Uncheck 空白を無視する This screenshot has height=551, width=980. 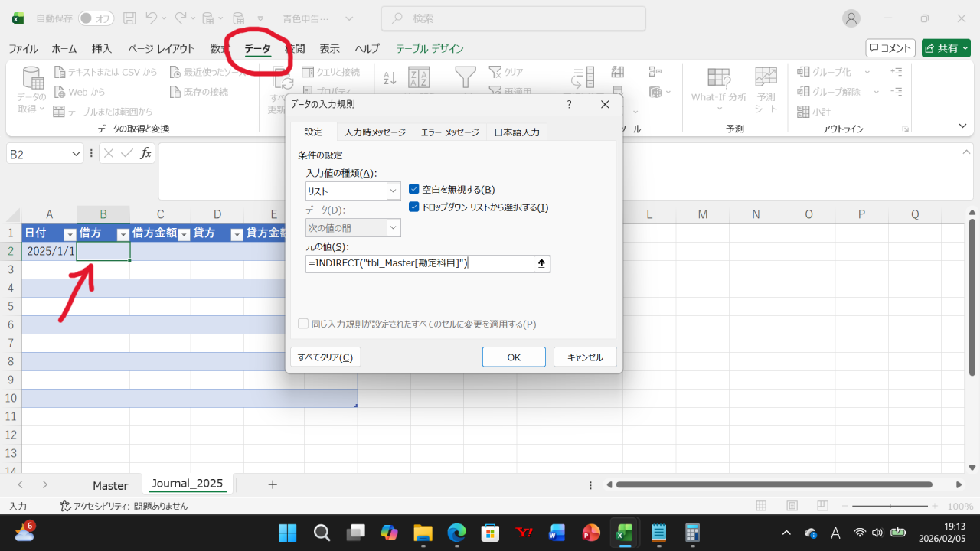click(x=413, y=188)
